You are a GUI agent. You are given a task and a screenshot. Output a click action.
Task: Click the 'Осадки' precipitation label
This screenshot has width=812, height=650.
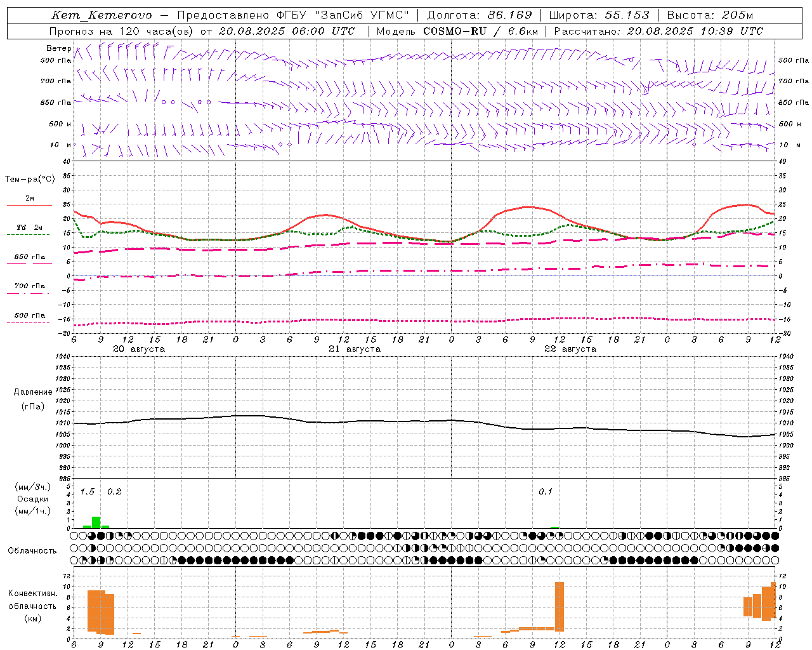click(x=33, y=499)
